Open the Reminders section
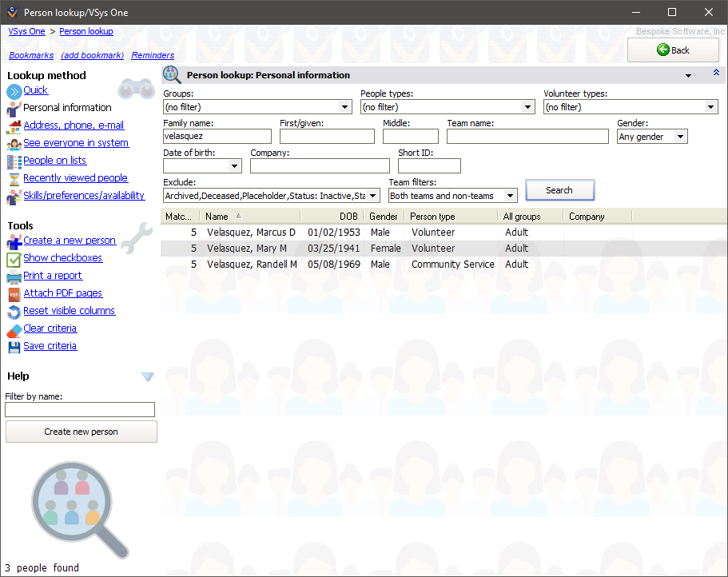 tap(153, 54)
